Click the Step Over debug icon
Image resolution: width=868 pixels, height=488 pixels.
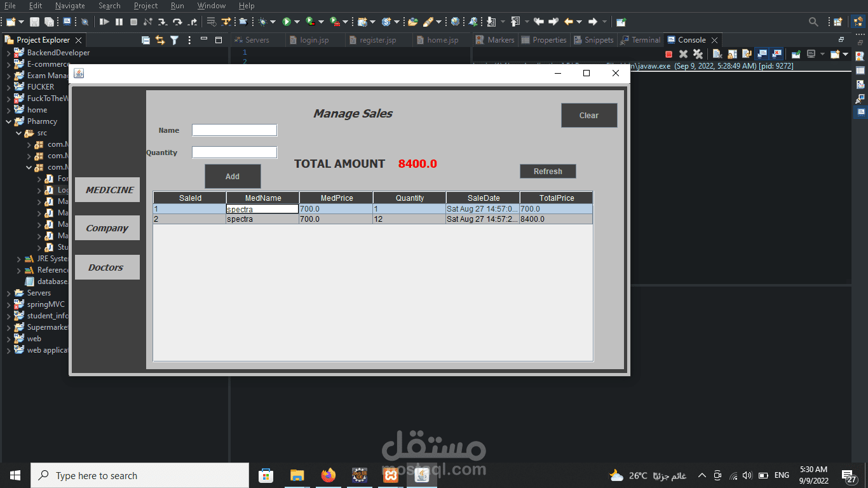point(177,22)
